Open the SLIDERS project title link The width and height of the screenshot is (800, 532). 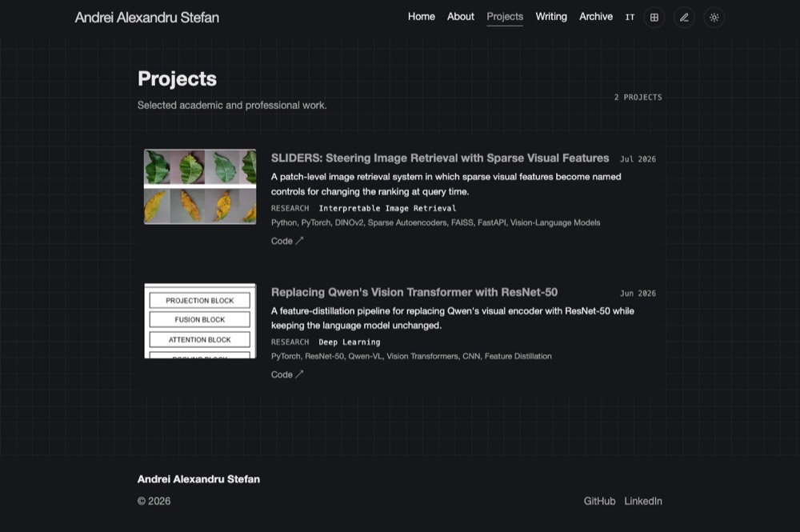440,158
